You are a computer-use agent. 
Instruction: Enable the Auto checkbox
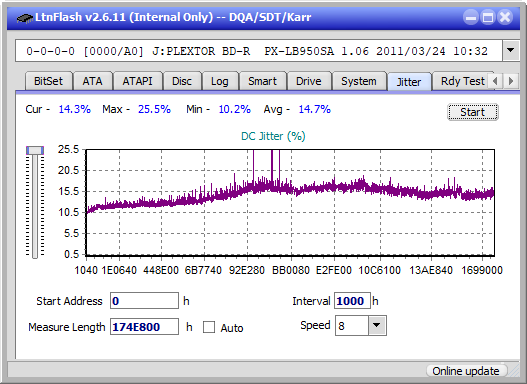pos(209,327)
